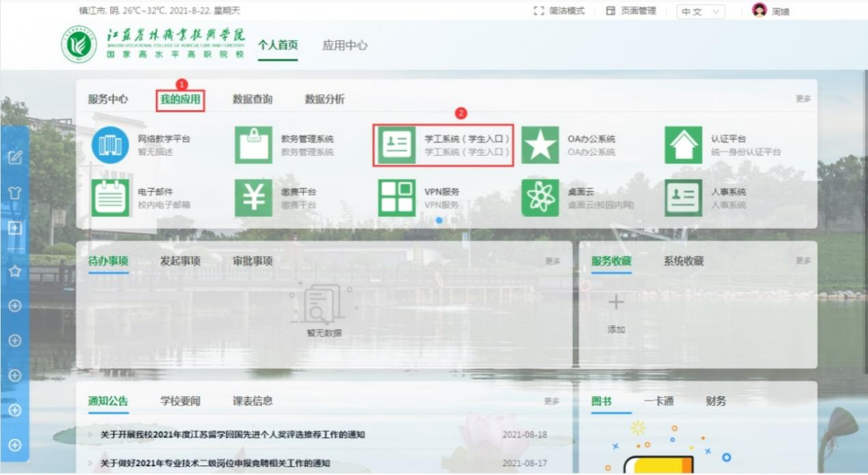Switch to the 应用中心 tab

pyautogui.click(x=345, y=45)
